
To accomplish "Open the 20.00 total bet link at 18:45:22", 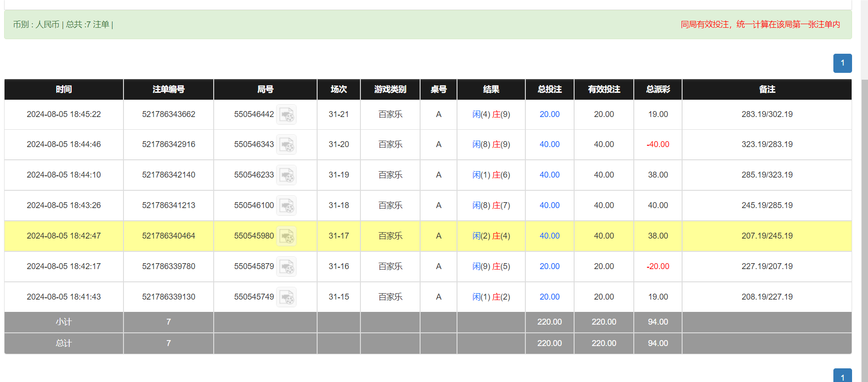I will pyautogui.click(x=549, y=114).
